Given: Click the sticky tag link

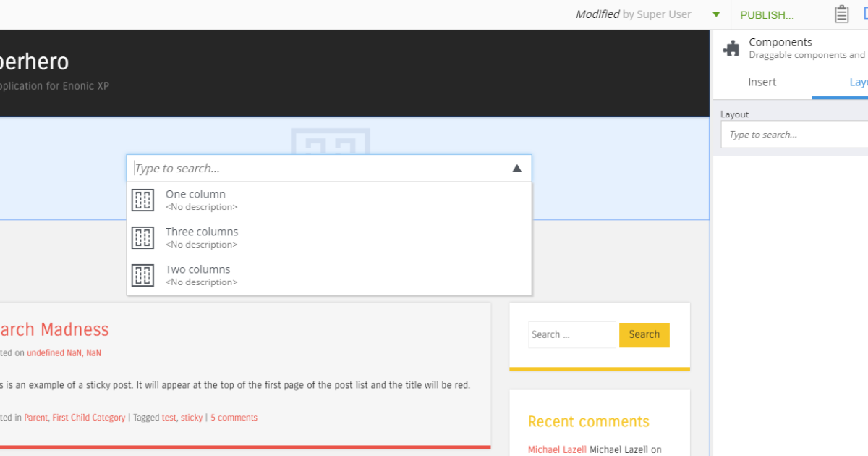Looking at the screenshot, I should click(192, 417).
